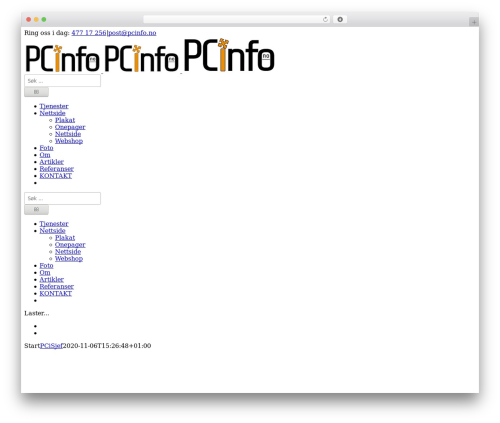
Task: Click the second PCinfo logo
Action: coord(141,58)
